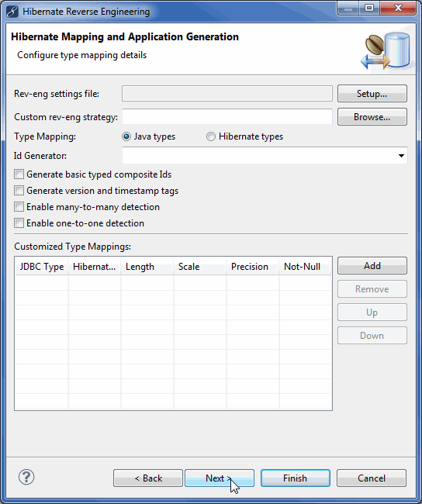Image resolution: width=422 pixels, height=504 pixels.
Task: Click the JDBC Type column header
Action: (42, 267)
